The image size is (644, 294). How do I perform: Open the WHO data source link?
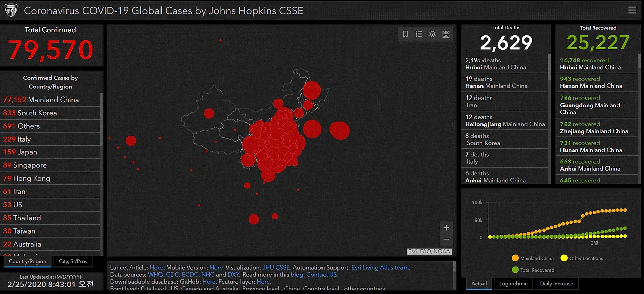click(x=155, y=275)
